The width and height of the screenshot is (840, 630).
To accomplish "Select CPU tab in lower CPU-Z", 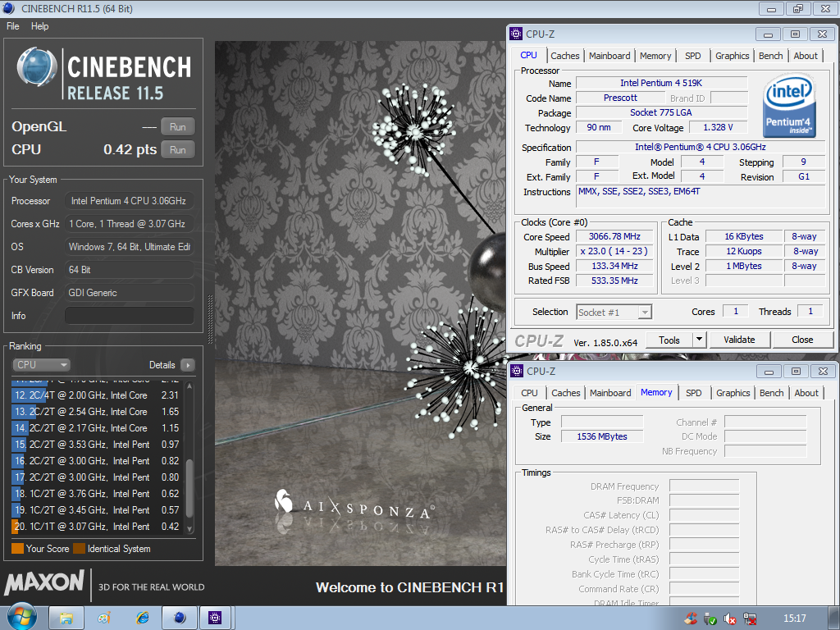I will (529, 393).
